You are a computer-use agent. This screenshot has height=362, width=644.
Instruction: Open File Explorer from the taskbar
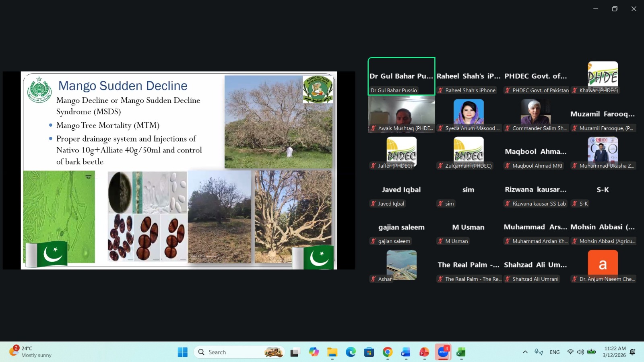[332, 352]
